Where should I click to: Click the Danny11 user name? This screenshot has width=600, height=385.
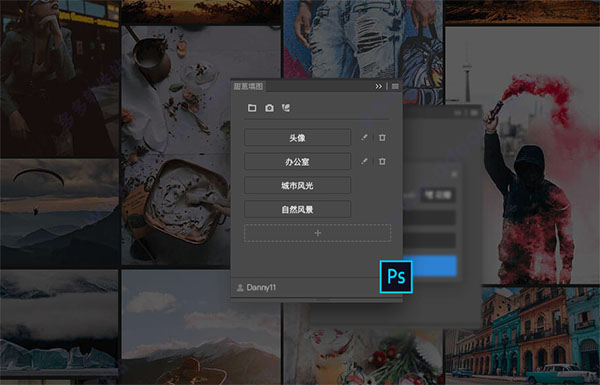[x=261, y=287]
